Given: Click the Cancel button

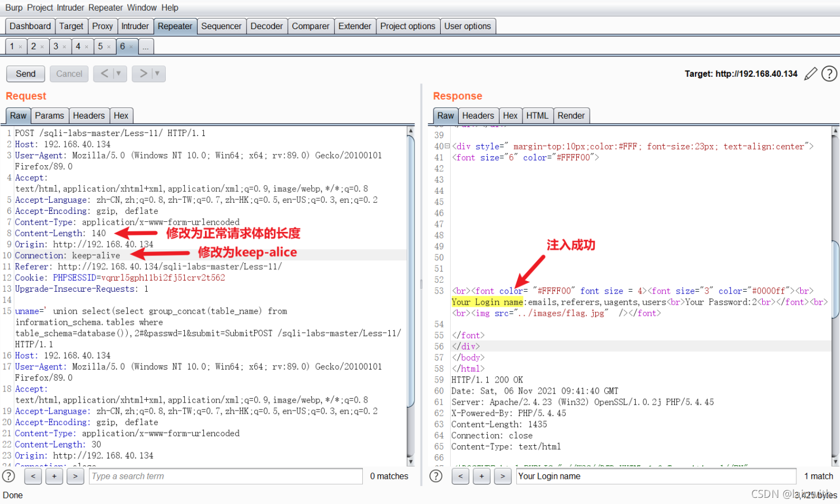Looking at the screenshot, I should click(69, 73).
